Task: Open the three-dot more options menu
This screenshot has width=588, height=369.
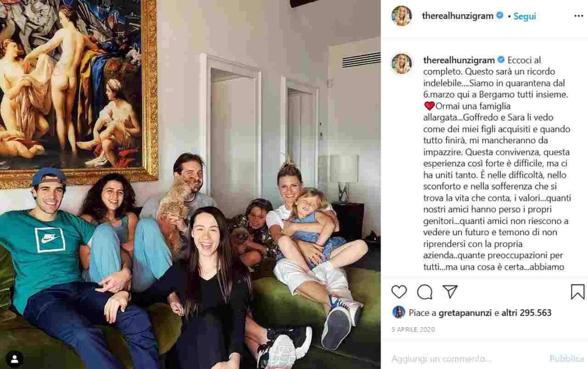Action: pyautogui.click(x=578, y=16)
